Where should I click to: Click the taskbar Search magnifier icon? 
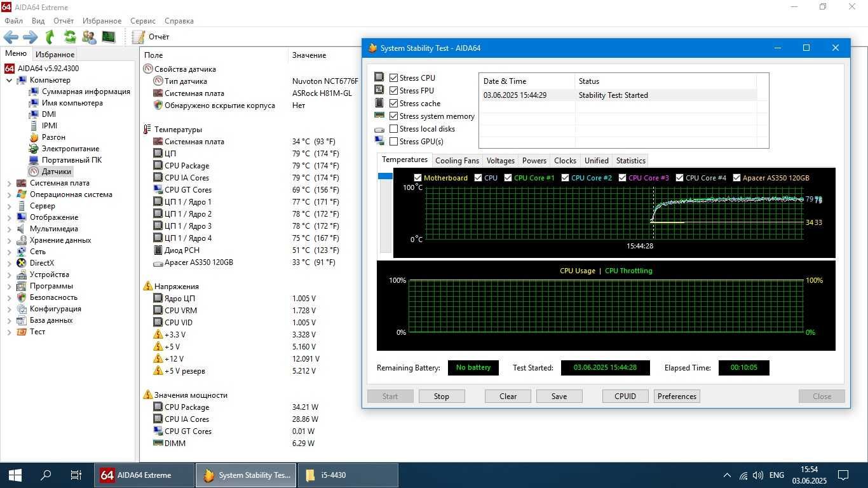click(x=46, y=475)
